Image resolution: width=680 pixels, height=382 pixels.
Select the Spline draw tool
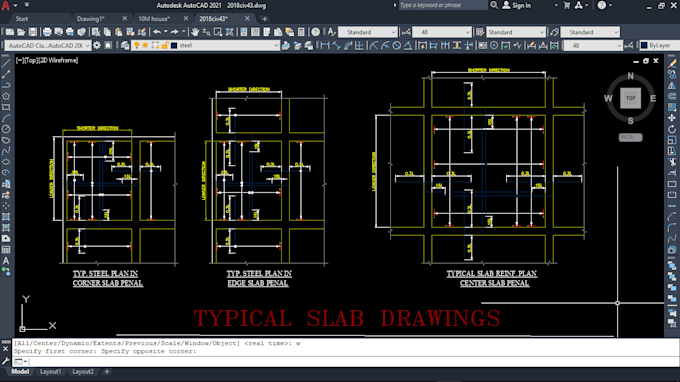(6, 151)
